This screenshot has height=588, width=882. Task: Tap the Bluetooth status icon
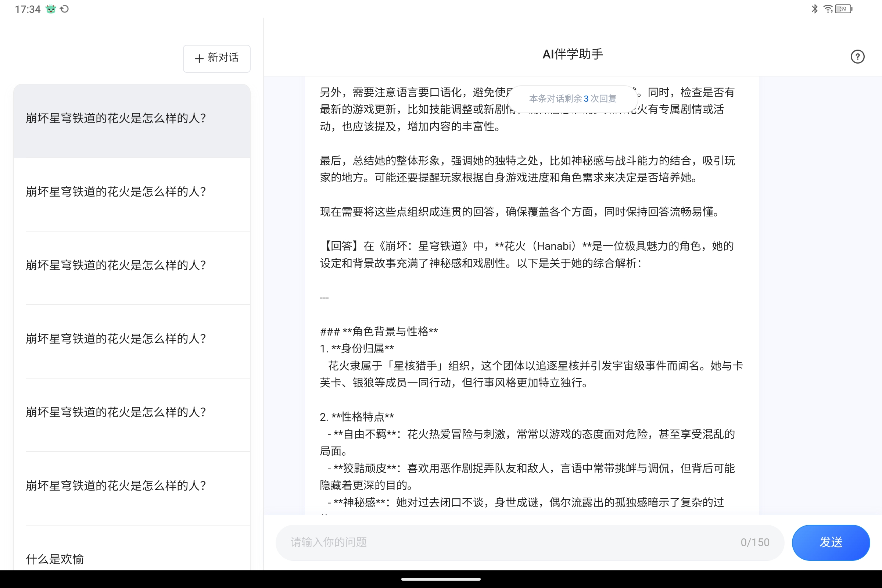tap(814, 8)
